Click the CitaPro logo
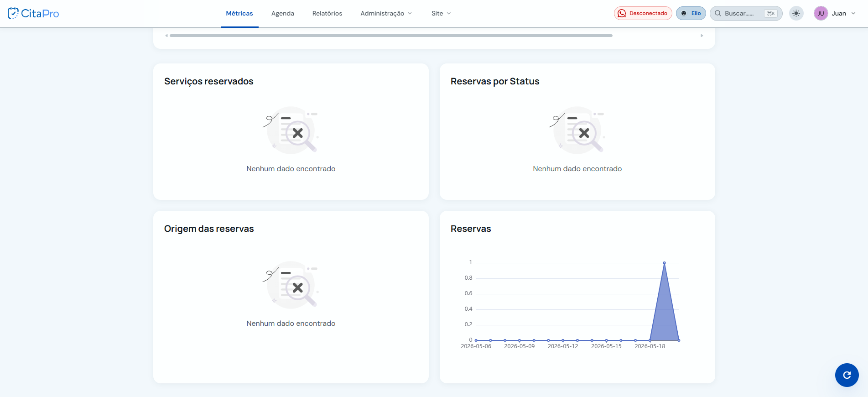868x397 pixels. pyautogui.click(x=33, y=13)
